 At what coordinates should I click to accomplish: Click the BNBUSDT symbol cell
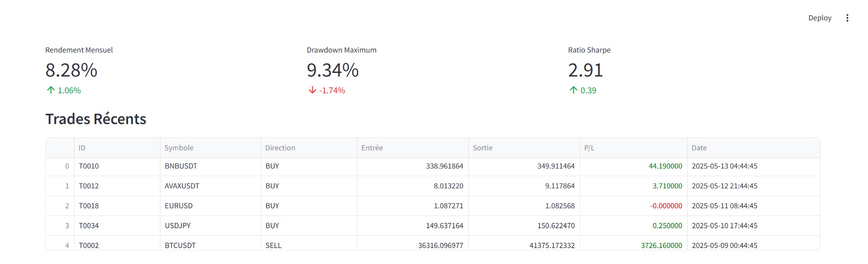point(210,166)
